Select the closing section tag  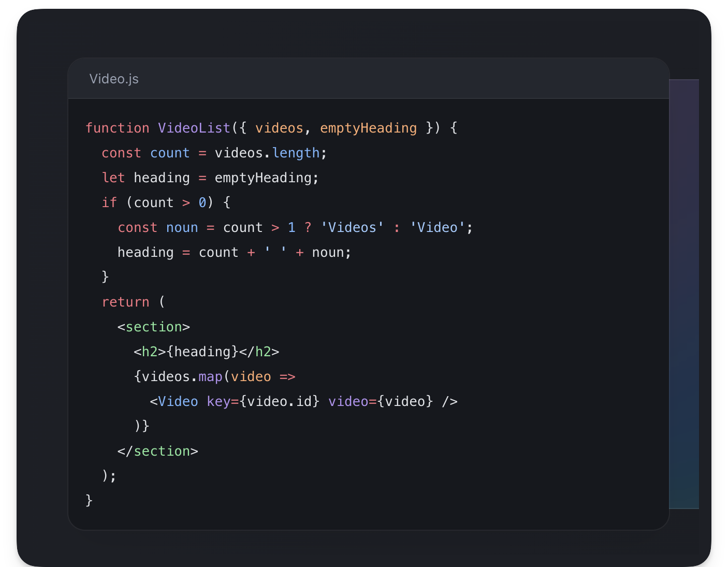pyautogui.click(x=158, y=451)
